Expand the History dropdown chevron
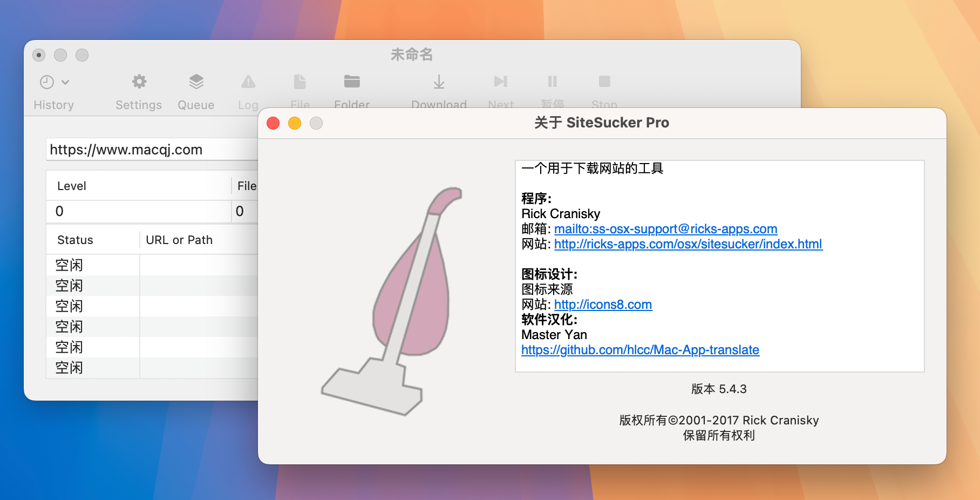The image size is (980, 500). point(65,82)
